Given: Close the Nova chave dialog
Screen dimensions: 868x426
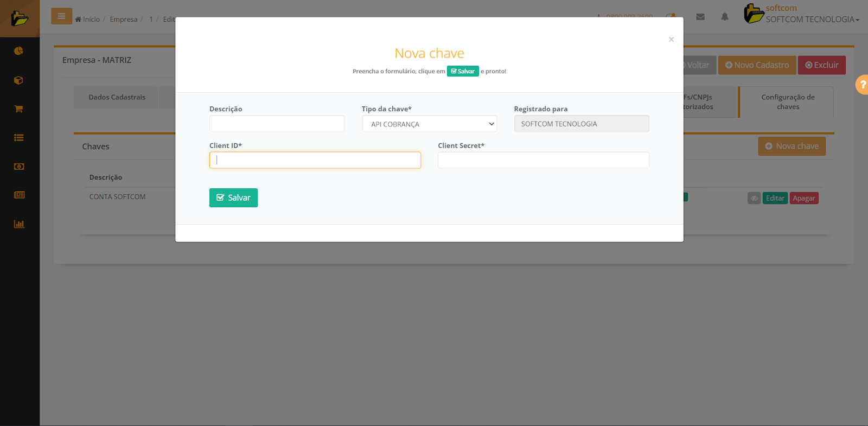Looking at the screenshot, I should coord(671,39).
